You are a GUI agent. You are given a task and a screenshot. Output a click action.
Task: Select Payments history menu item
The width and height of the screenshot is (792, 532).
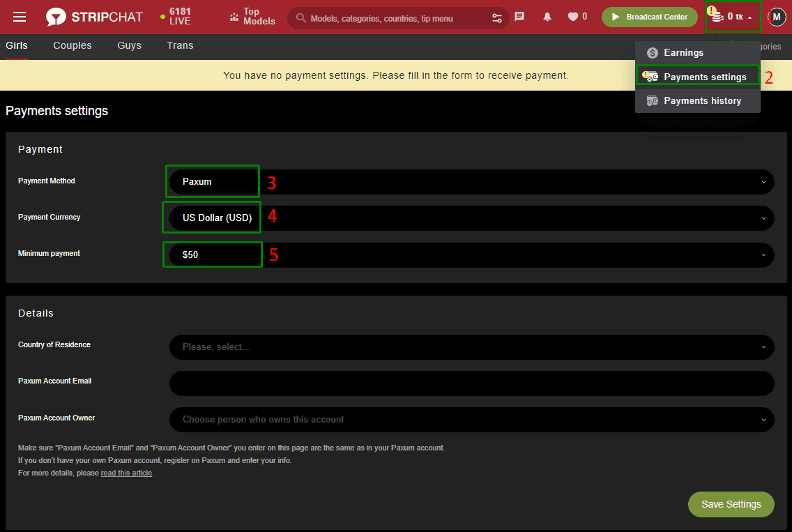point(701,100)
